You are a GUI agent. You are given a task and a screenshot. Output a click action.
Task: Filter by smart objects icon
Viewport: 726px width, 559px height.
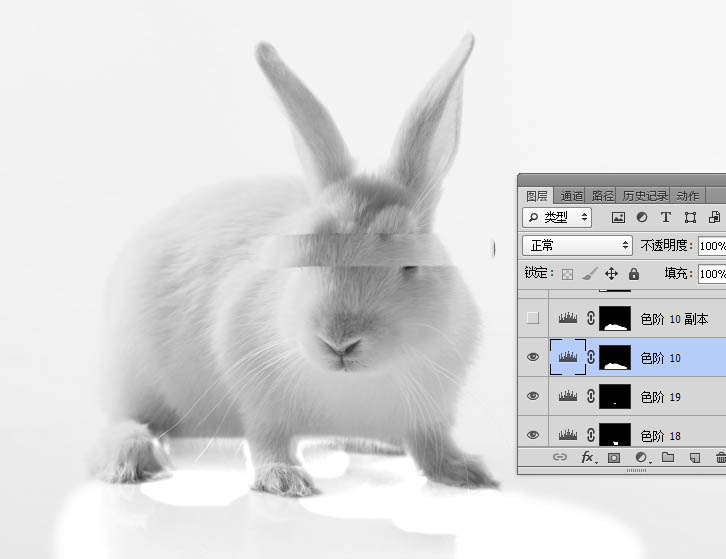(714, 217)
